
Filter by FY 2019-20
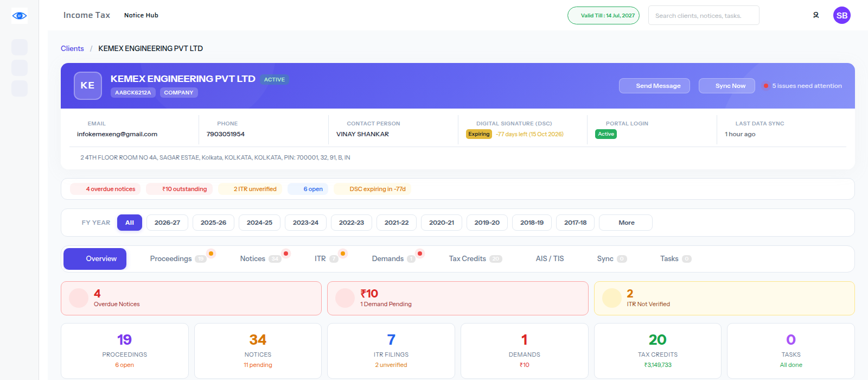pyautogui.click(x=487, y=223)
